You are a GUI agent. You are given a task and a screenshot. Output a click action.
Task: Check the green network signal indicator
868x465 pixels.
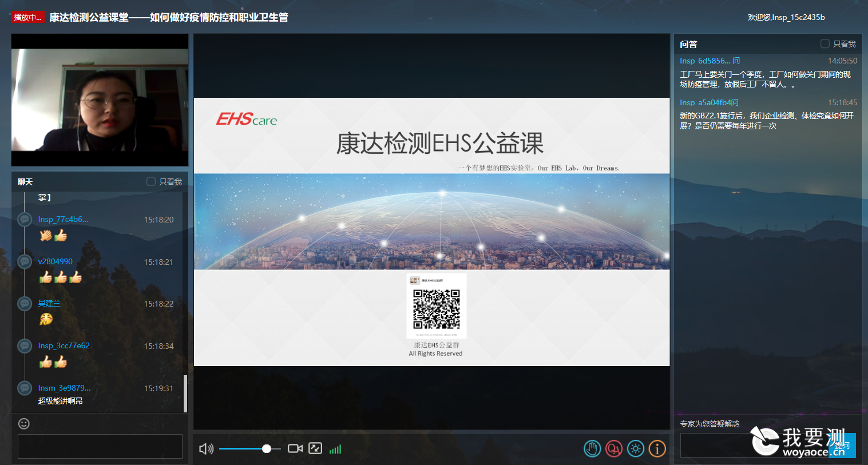(335, 450)
